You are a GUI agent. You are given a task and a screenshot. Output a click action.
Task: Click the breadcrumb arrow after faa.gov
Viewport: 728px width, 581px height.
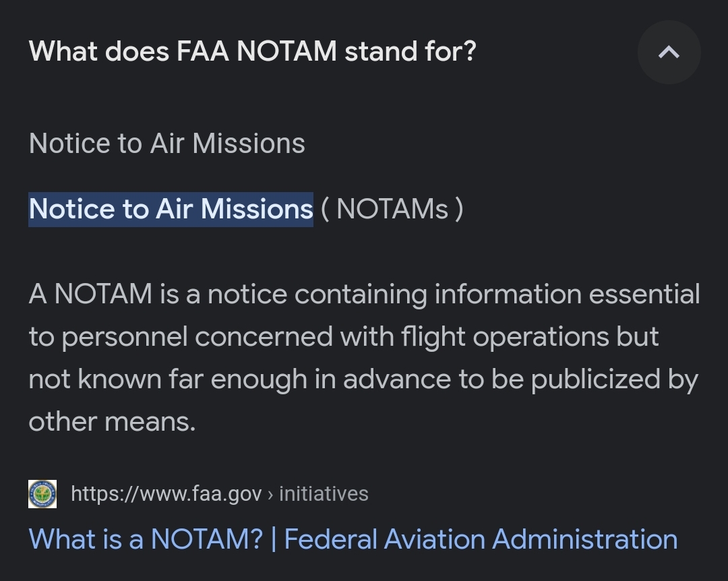tap(270, 494)
